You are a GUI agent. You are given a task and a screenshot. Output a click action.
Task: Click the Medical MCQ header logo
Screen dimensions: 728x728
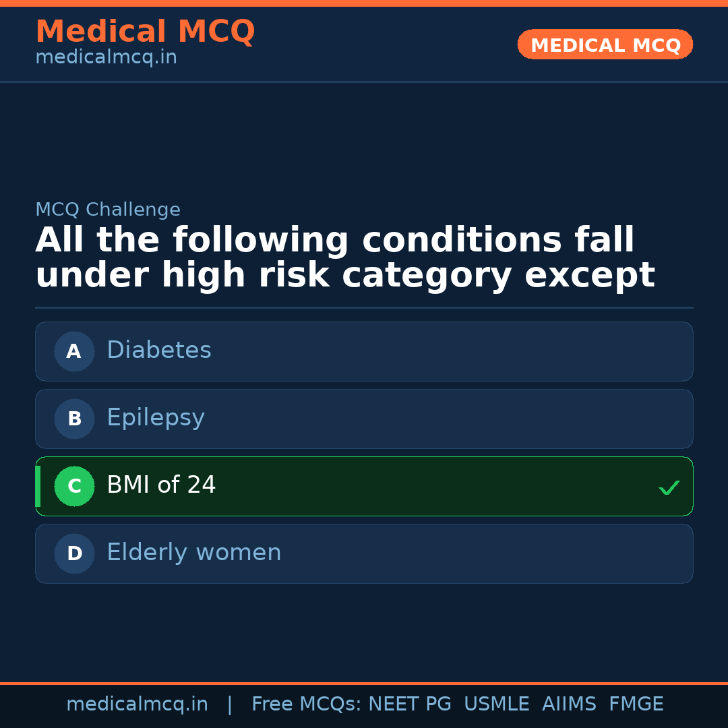pyautogui.click(x=145, y=32)
